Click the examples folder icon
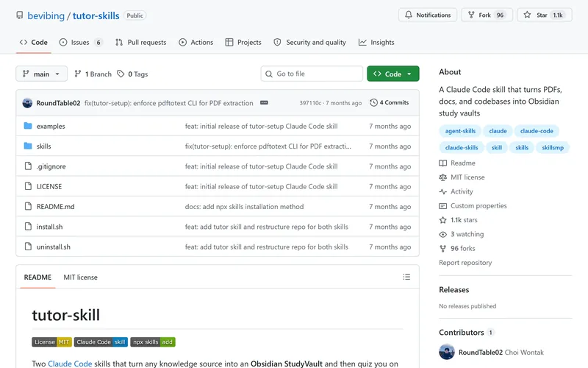The width and height of the screenshot is (588, 368). 28,126
